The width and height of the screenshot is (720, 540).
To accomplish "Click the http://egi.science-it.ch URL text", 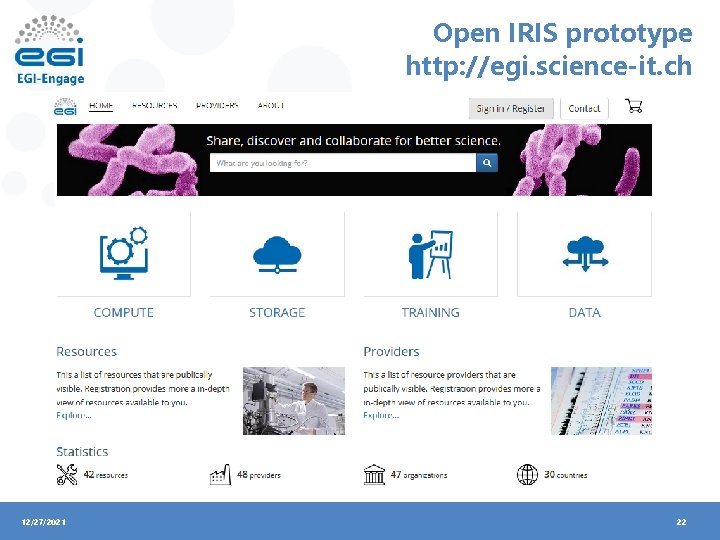I will [549, 66].
